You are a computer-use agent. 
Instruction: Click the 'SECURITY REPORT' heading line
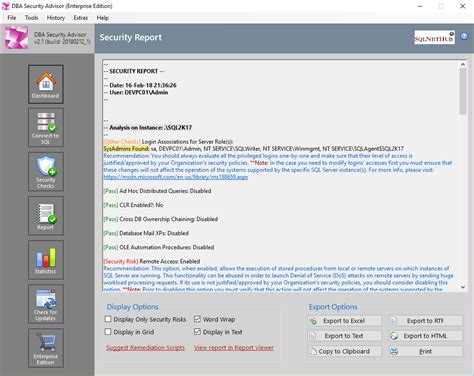(134, 71)
